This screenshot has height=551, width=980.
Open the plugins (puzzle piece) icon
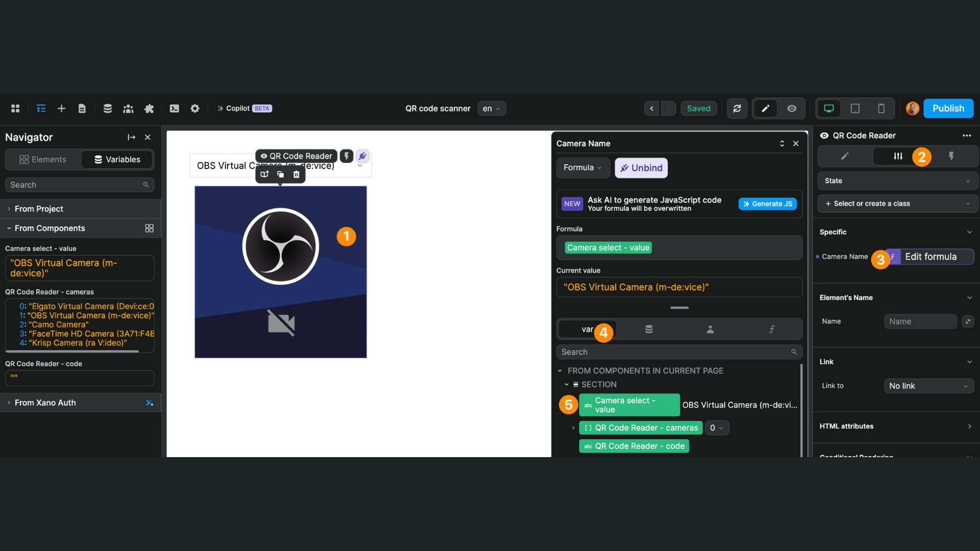(149, 108)
